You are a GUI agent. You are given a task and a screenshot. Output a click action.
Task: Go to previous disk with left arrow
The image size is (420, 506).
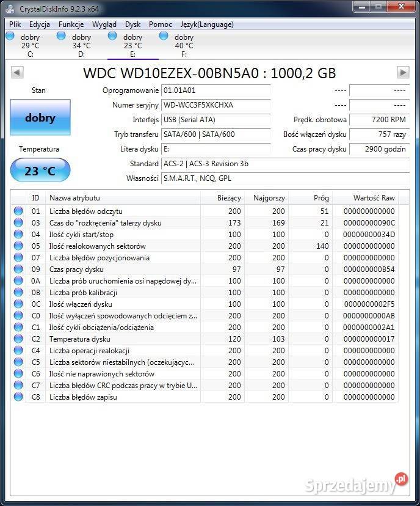[17, 73]
